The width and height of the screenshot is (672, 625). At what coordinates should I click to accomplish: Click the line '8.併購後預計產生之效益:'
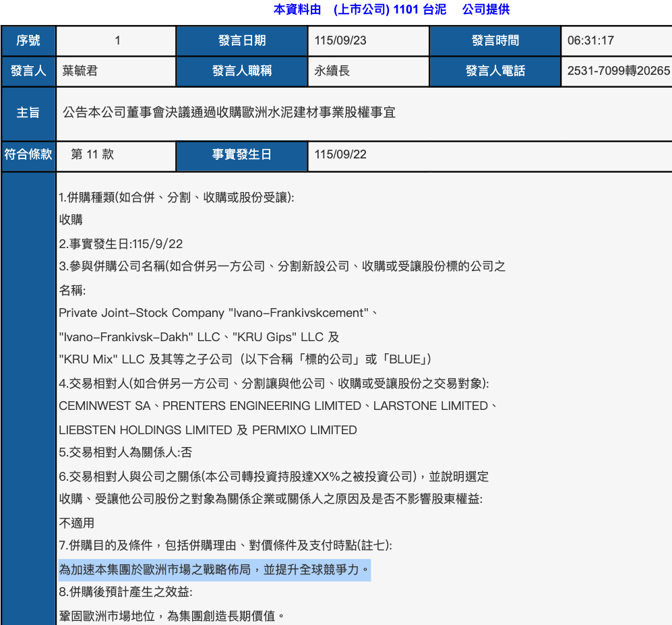[125, 592]
